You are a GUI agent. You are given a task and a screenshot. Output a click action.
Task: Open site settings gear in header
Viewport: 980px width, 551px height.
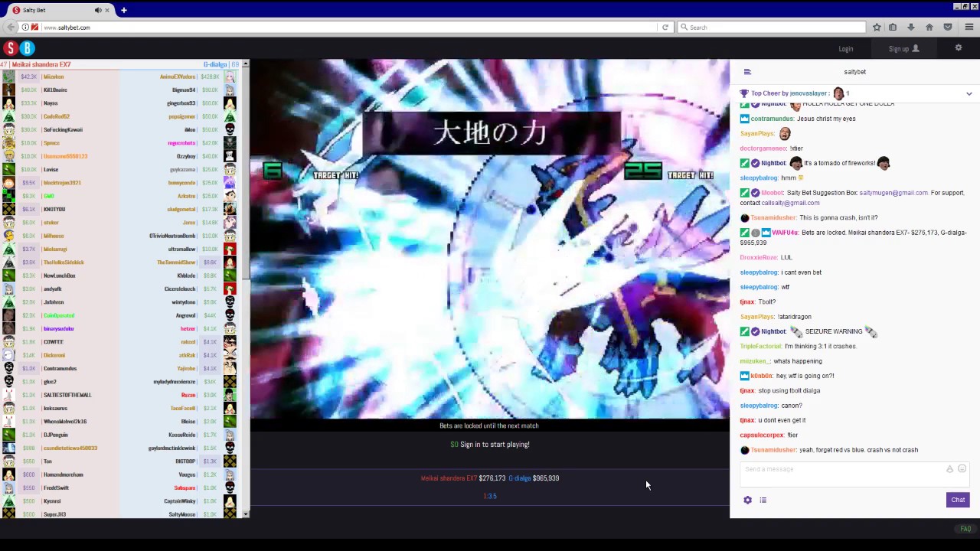958,48
